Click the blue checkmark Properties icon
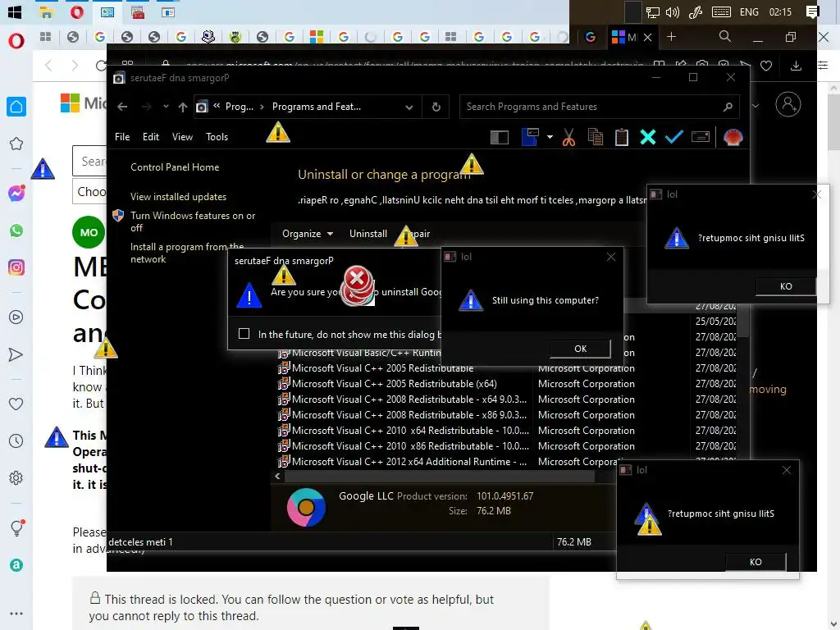The width and height of the screenshot is (840, 630). (674, 137)
